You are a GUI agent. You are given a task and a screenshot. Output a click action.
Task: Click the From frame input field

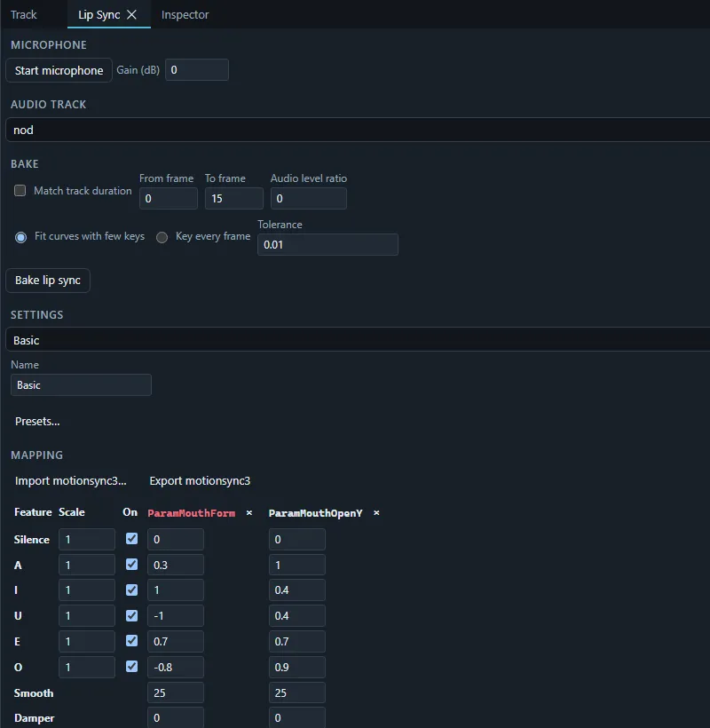pos(169,198)
